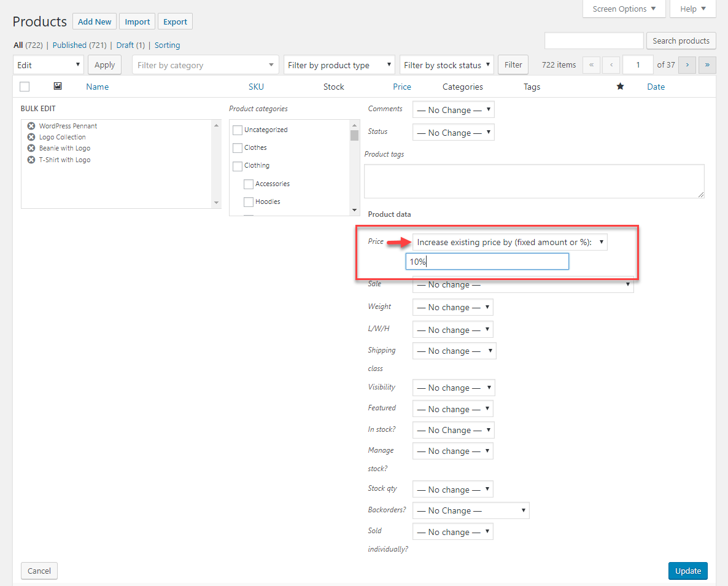Open the Backorders dropdown
728x586 pixels.
(470, 510)
